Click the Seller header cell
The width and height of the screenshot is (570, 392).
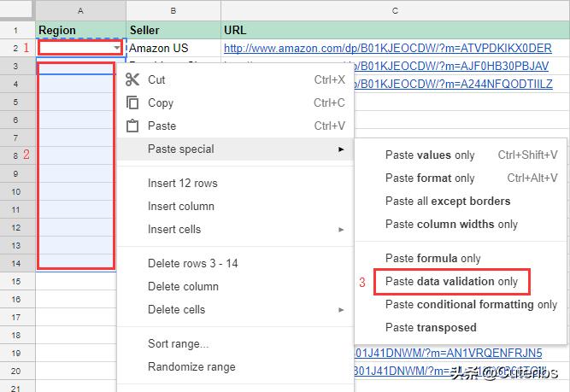point(173,30)
